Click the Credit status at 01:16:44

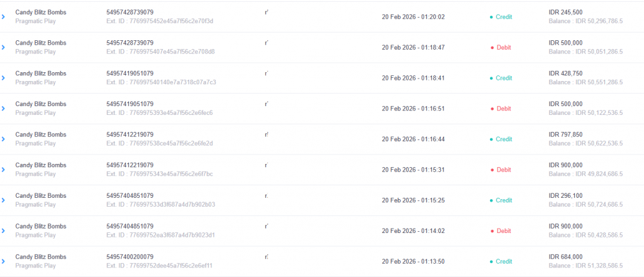click(503, 139)
